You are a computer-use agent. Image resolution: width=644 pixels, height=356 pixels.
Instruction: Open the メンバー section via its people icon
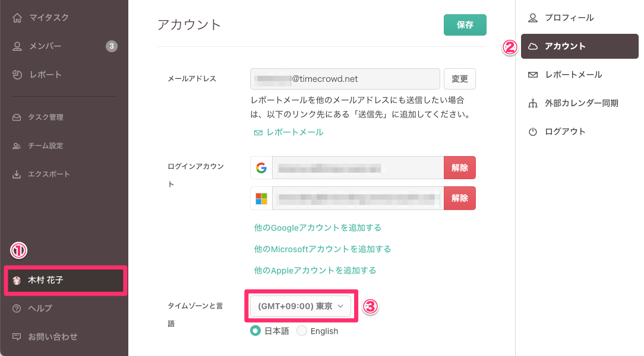(x=18, y=46)
